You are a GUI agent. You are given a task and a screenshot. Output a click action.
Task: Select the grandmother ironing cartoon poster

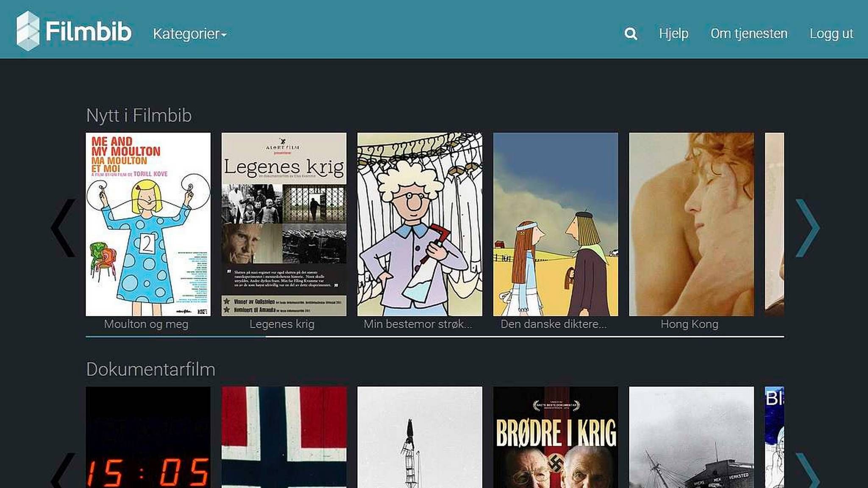pos(420,224)
